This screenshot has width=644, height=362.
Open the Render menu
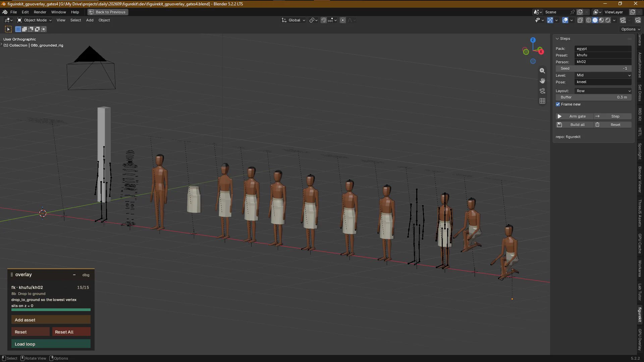click(40, 12)
